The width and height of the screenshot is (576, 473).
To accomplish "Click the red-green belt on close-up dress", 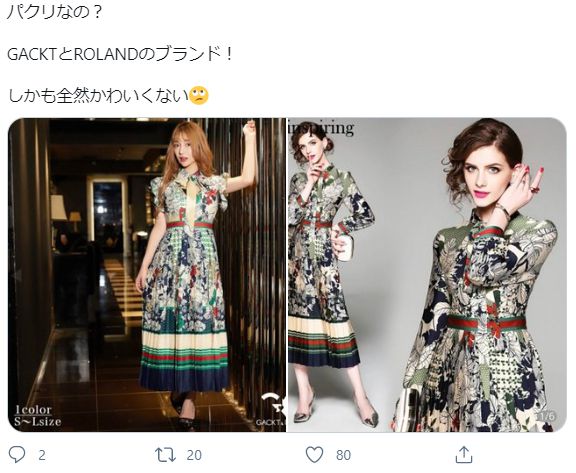I will (486, 324).
